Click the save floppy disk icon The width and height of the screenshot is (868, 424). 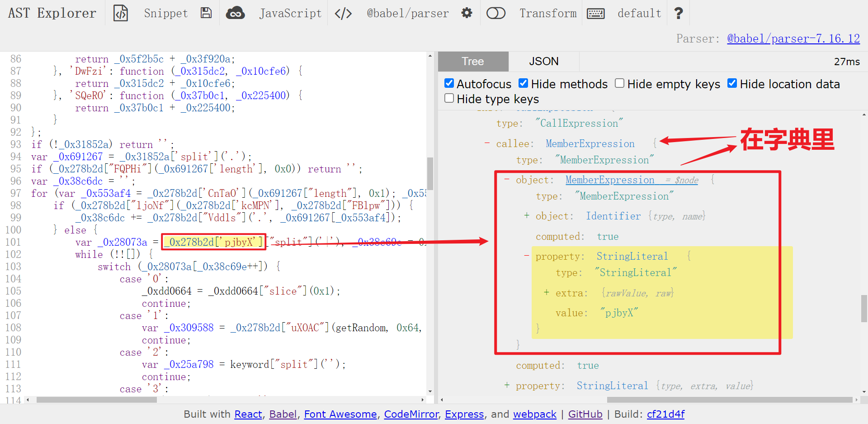(x=206, y=13)
